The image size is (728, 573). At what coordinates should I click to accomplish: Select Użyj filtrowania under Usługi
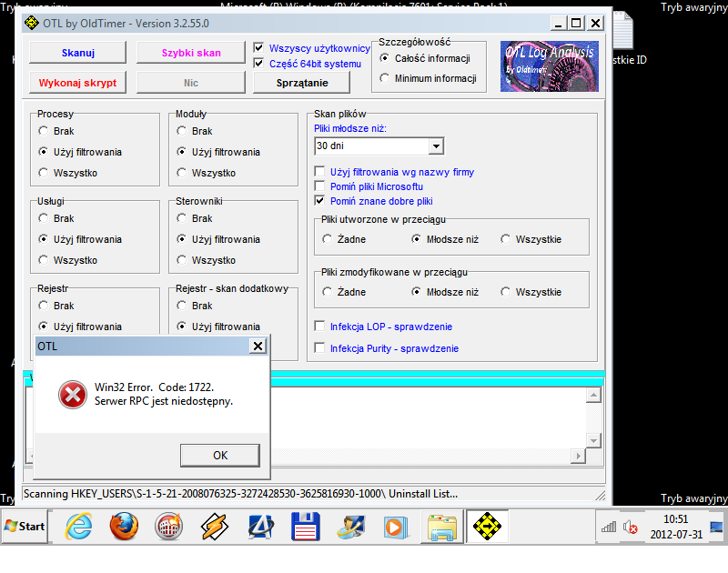pyautogui.click(x=43, y=239)
